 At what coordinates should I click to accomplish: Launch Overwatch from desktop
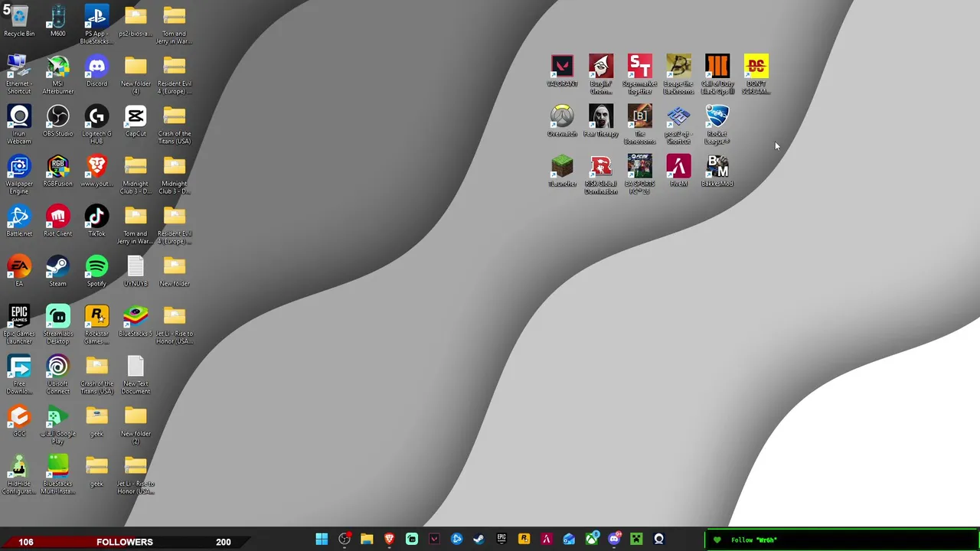pyautogui.click(x=562, y=121)
